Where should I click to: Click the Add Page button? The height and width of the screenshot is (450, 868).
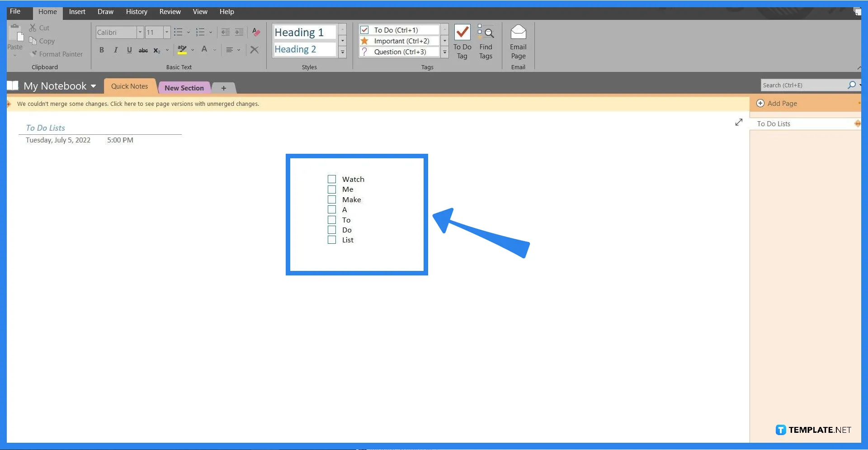(x=781, y=103)
